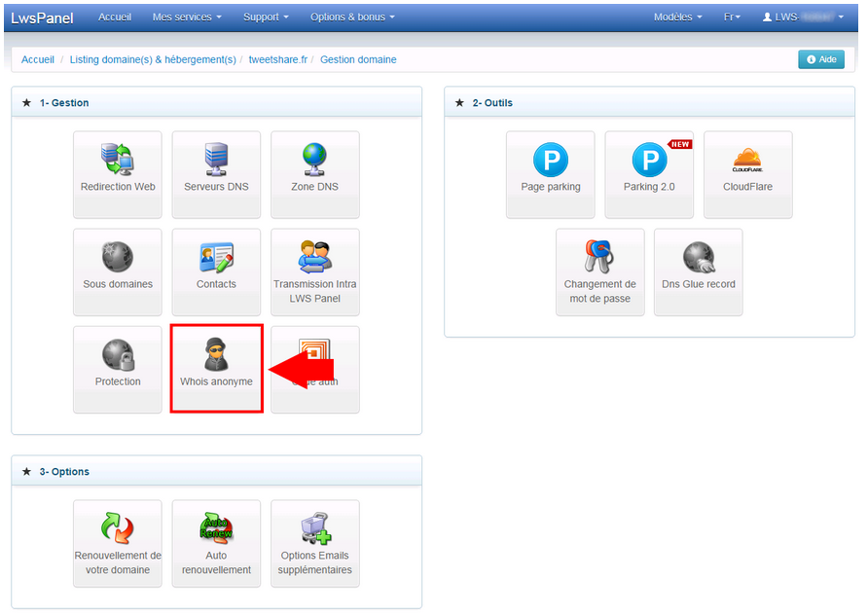Open the Redirection Web tool
Screen dimensions: 868x616
coord(118,174)
